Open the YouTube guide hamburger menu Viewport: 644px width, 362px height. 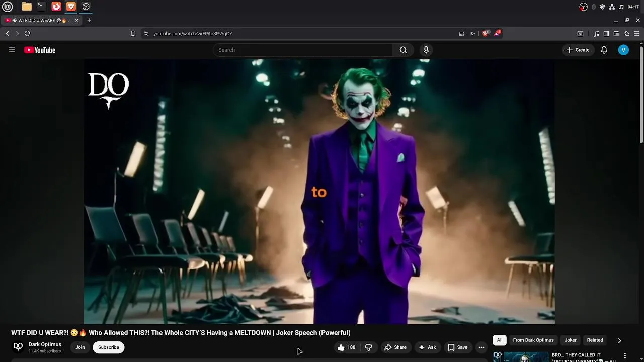point(12,50)
